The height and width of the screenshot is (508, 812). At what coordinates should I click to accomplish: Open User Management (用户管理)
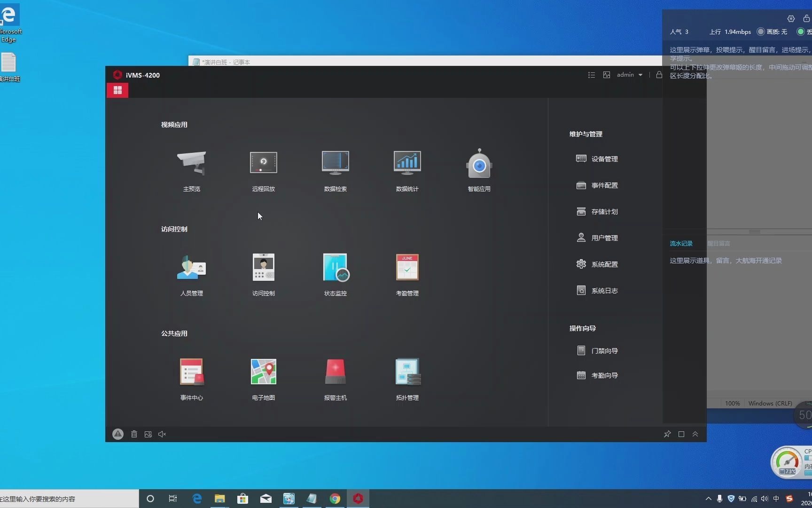point(597,238)
